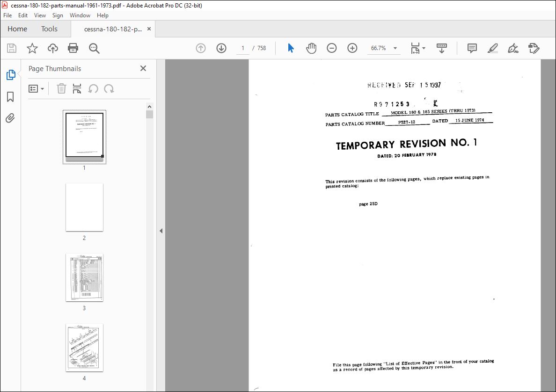Viewport: 556px width, 392px height.
Task: Click the thumbnail panel page size icon
Action: [x=77, y=88]
